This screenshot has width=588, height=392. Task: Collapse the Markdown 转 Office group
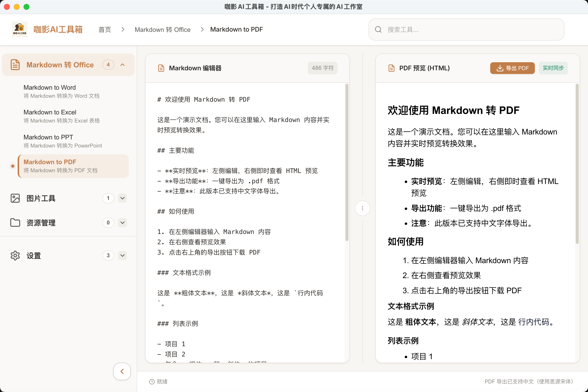122,64
